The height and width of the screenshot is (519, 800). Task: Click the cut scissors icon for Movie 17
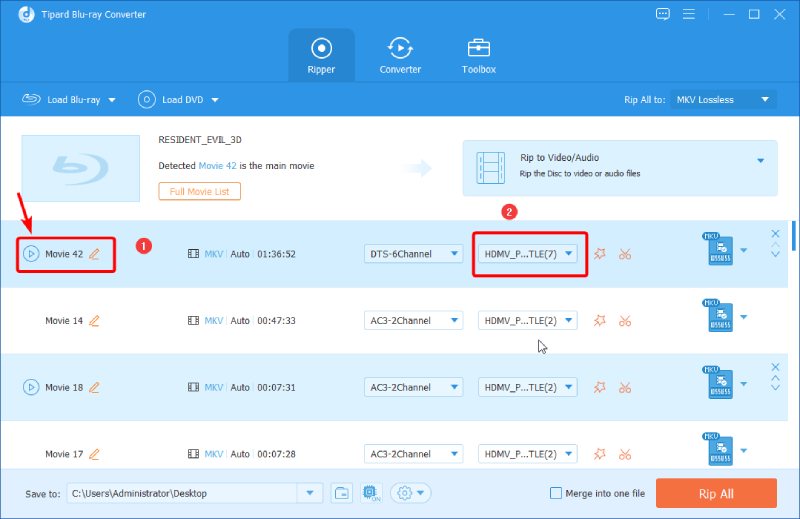click(625, 454)
